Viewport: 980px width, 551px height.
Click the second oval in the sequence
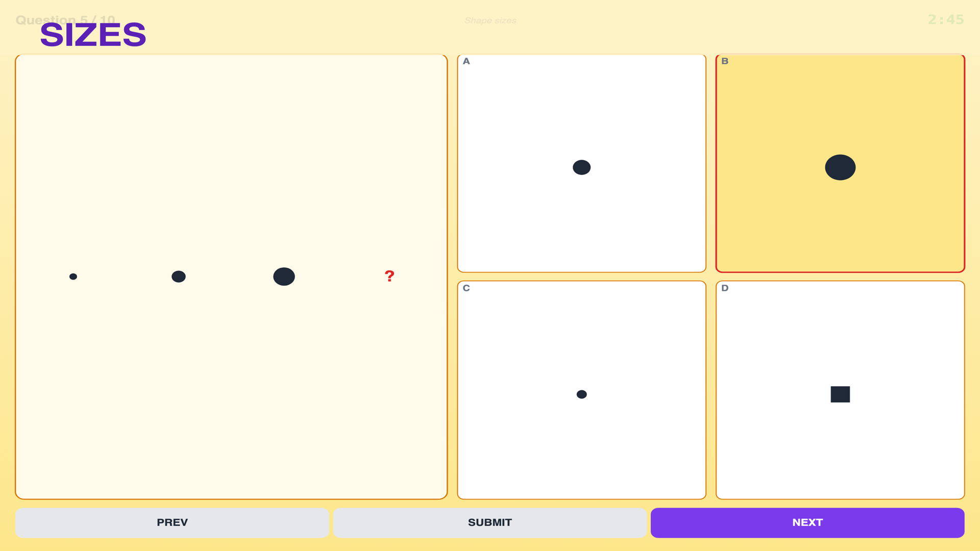coord(179,277)
